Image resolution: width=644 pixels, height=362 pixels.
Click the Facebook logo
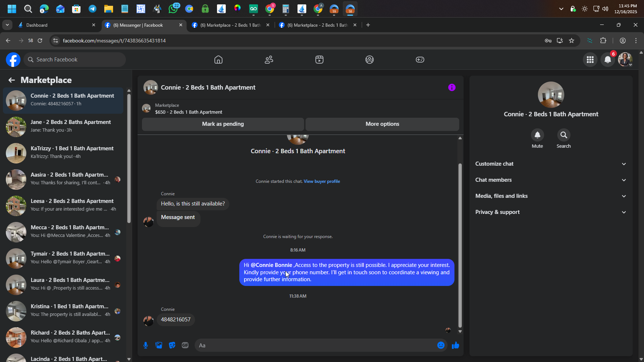13,60
